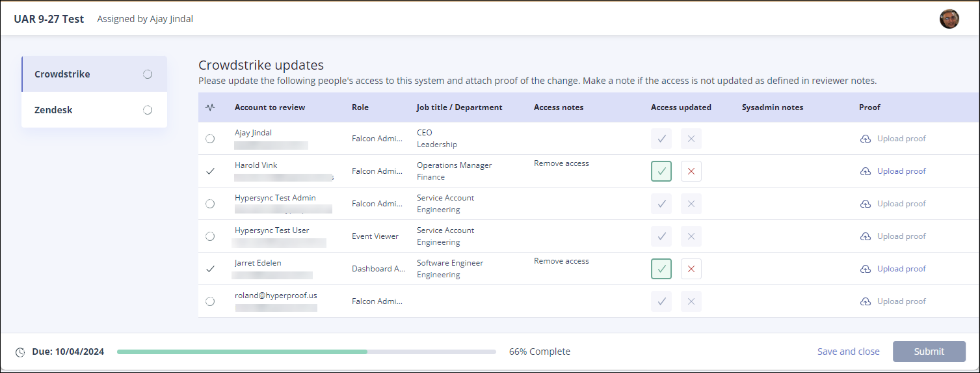Click the UAR 9-27 Test title
980x373 pixels.
click(49, 19)
